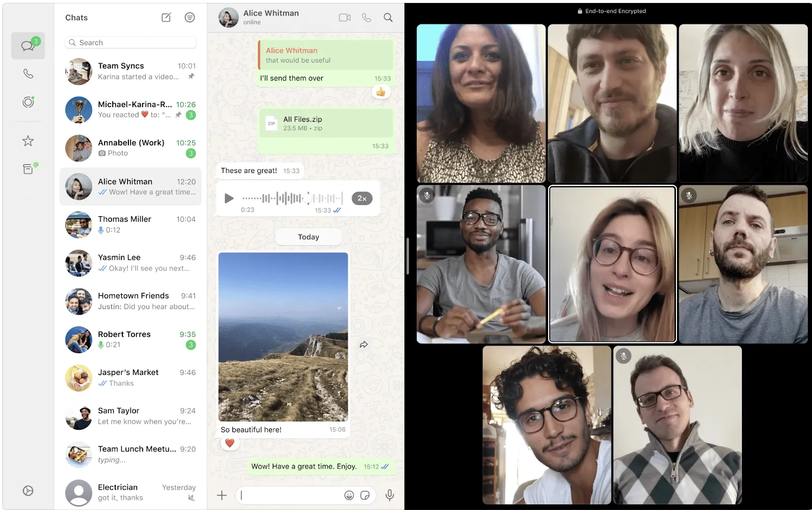Search within Alice Whitman conversation
This screenshot has height=510, width=812.
388,18
